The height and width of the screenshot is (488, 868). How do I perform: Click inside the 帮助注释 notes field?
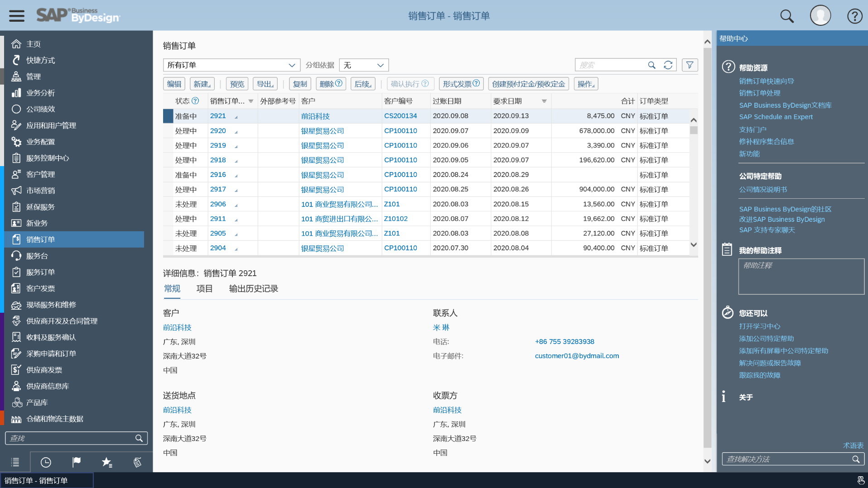801,276
